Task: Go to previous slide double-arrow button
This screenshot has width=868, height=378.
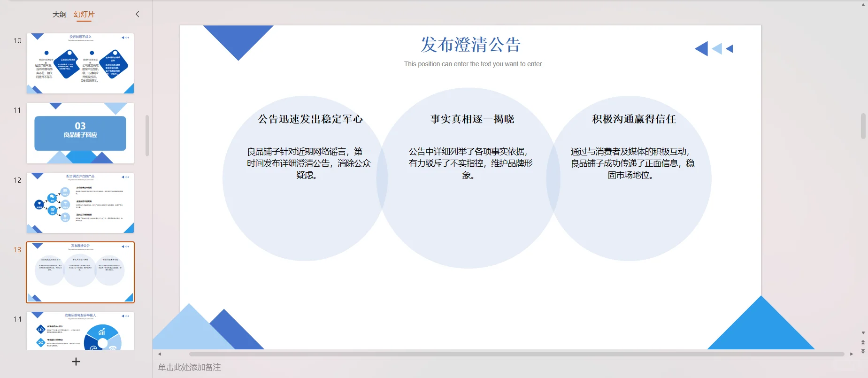Action: pyautogui.click(x=863, y=342)
